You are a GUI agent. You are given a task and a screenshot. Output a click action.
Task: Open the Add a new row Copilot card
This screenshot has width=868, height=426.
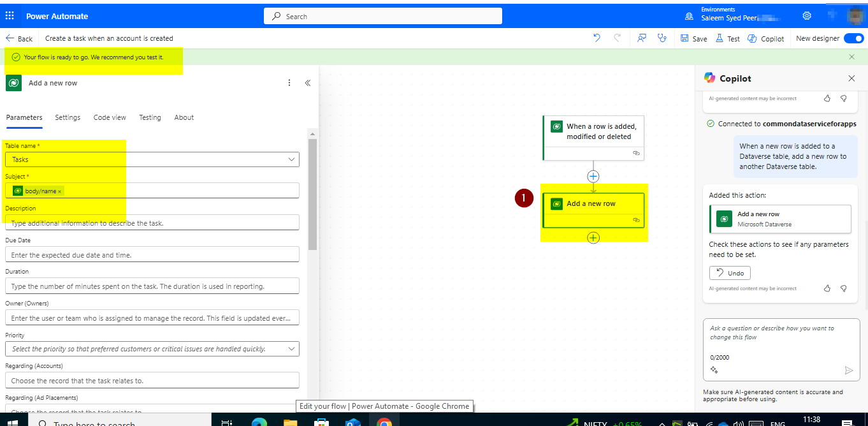click(x=780, y=219)
